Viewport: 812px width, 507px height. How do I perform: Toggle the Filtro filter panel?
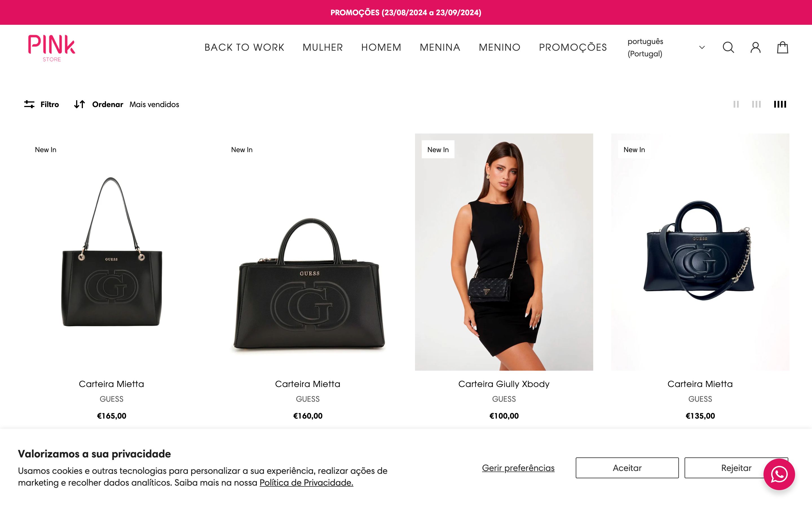tap(41, 104)
